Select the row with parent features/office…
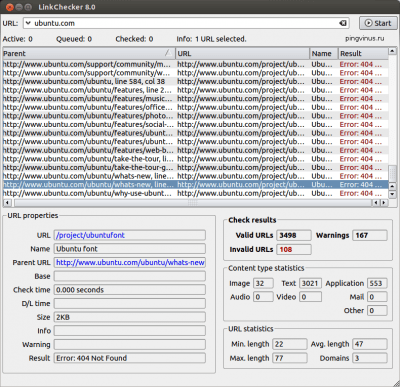The image size is (400, 387). pyautogui.click(x=195, y=107)
